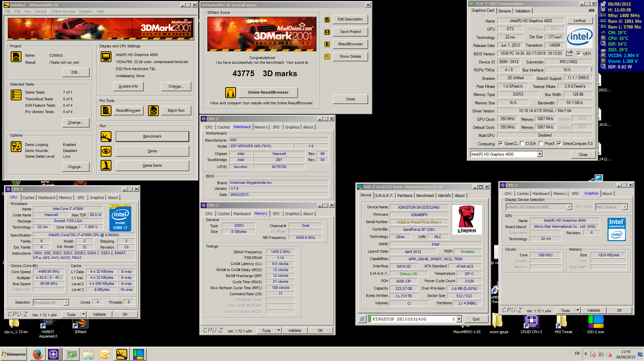Click the monitor icon in Display and CPU Settings
The image size is (644, 361).
pos(106,57)
